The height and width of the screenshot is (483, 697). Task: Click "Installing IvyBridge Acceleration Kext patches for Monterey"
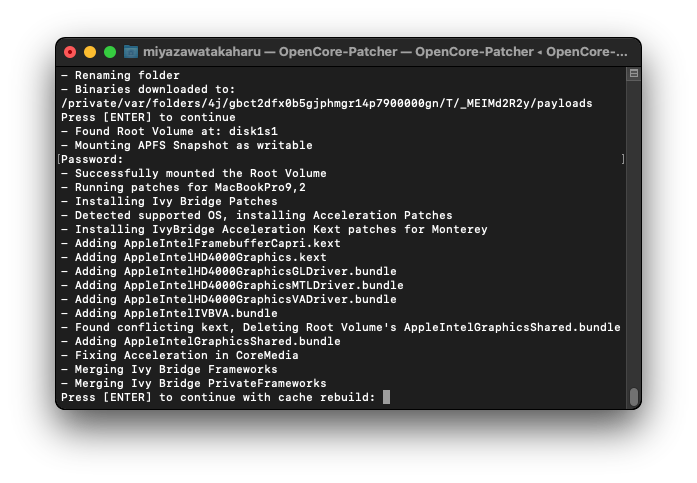274,229
